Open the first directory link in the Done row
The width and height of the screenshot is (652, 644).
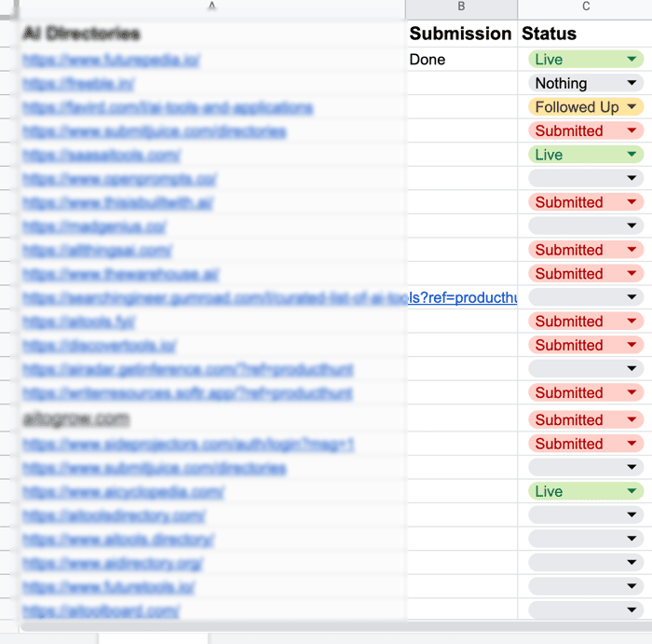pyautogui.click(x=112, y=61)
